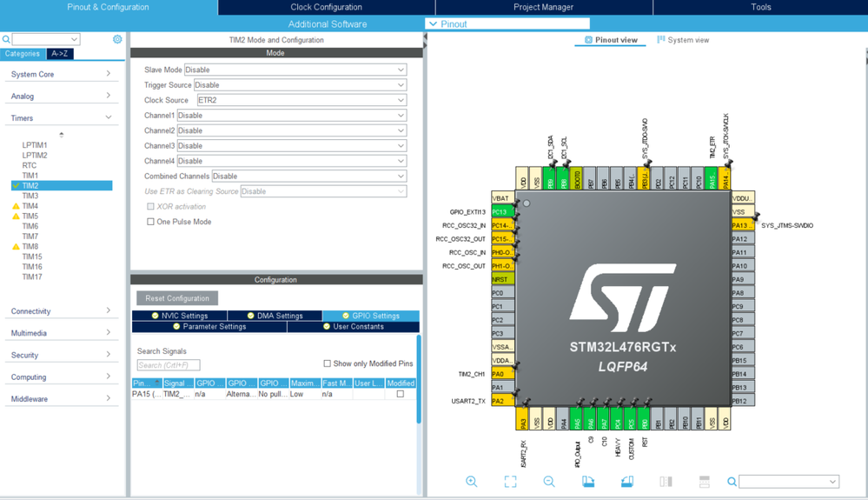Image resolution: width=868 pixels, height=500 pixels.
Task: Click the vertical split layout icon
Action: [x=666, y=482]
